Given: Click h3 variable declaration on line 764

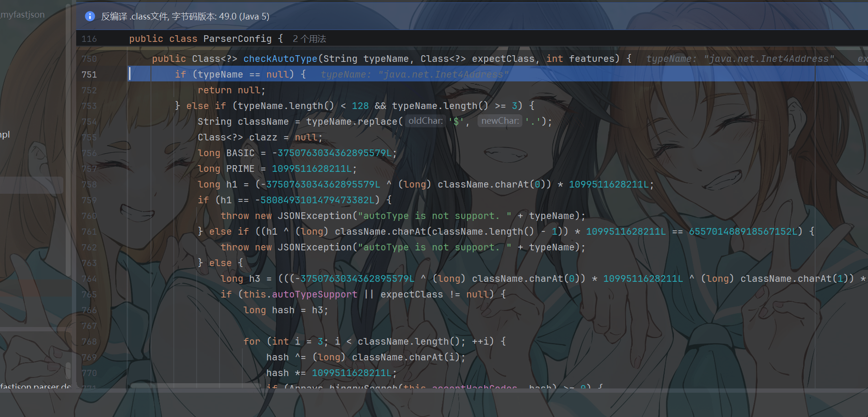Looking at the screenshot, I should 255,279.
